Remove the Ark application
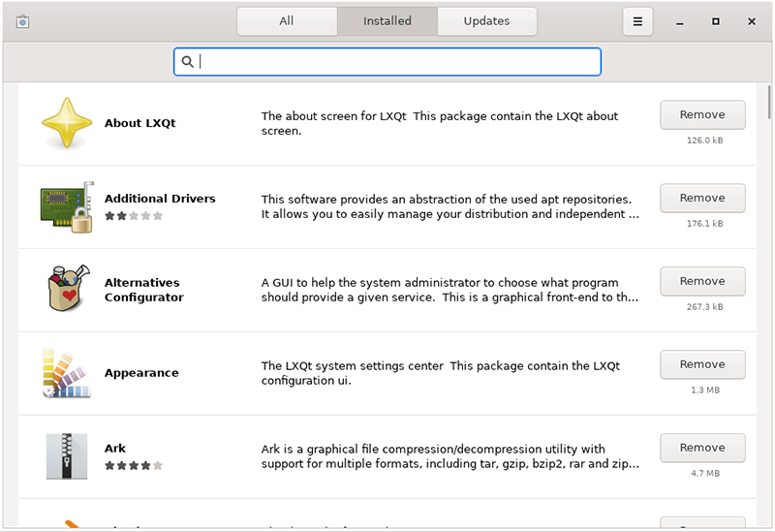Screen dimensions: 775x532 (702, 448)
